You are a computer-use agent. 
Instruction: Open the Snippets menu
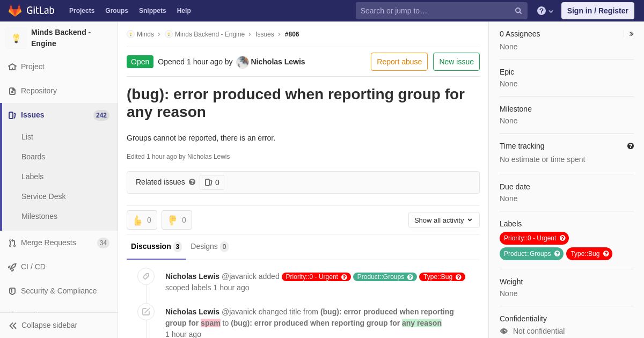(152, 11)
